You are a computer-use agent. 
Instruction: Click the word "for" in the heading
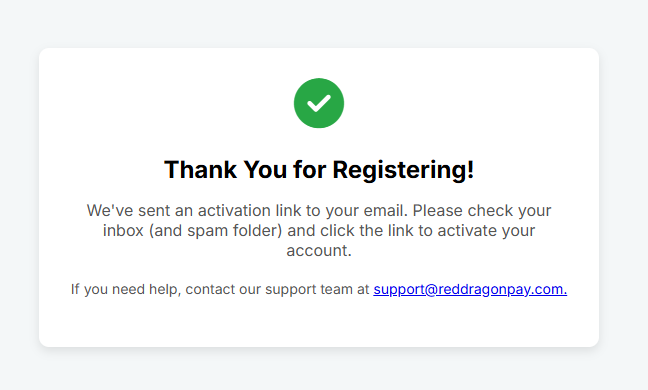point(310,170)
